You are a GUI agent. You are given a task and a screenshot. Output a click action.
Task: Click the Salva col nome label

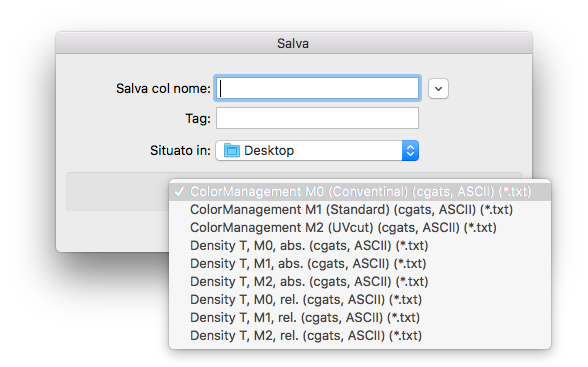click(163, 89)
